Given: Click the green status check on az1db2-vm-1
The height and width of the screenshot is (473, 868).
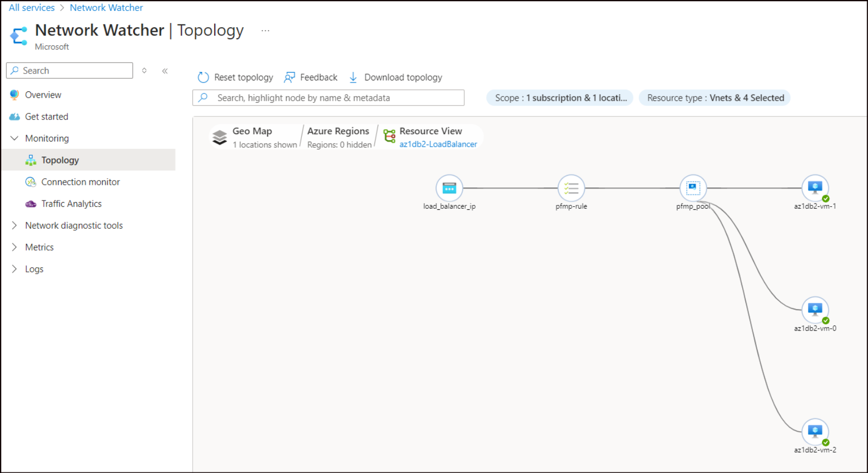Looking at the screenshot, I should point(826,198).
